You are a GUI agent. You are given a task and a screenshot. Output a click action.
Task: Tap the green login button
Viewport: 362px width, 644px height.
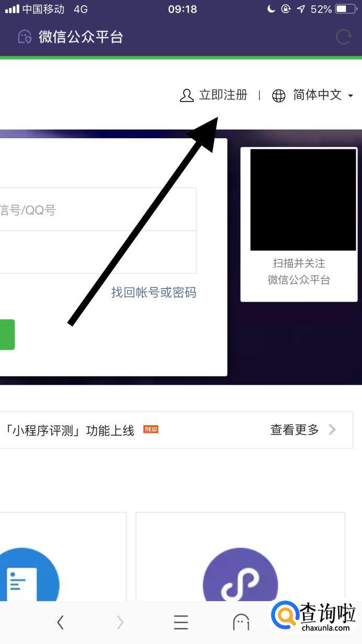pos(7,335)
